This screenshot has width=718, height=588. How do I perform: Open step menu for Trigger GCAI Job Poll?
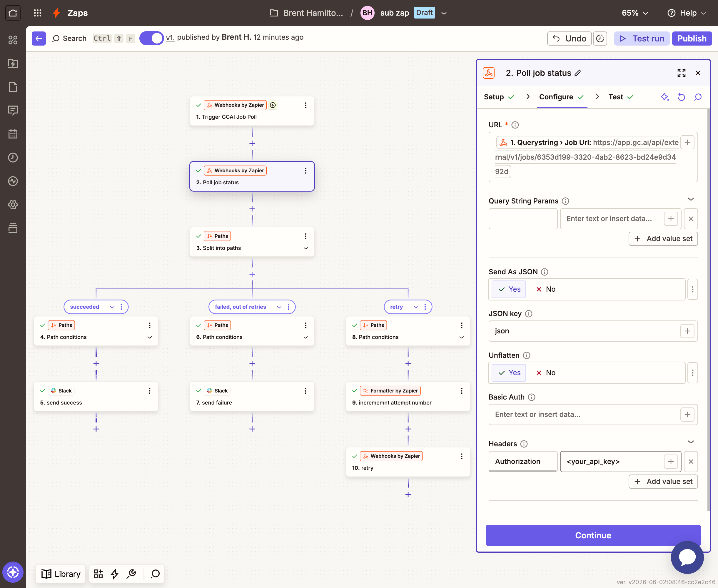click(305, 105)
